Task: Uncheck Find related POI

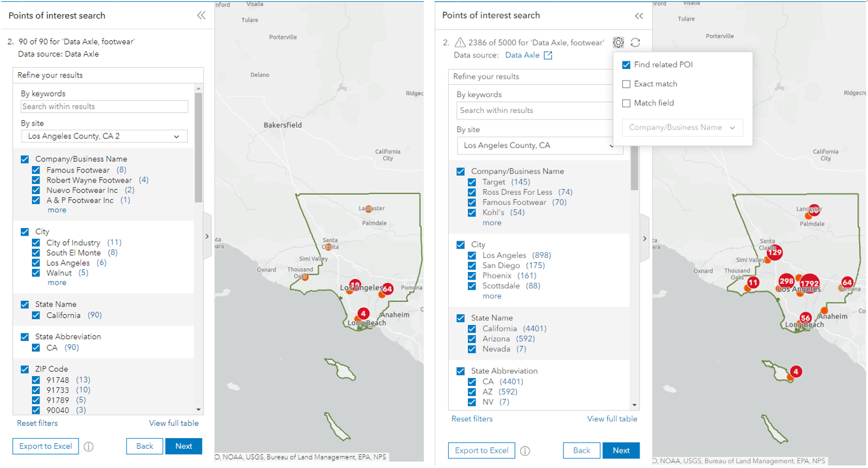Action: click(626, 64)
